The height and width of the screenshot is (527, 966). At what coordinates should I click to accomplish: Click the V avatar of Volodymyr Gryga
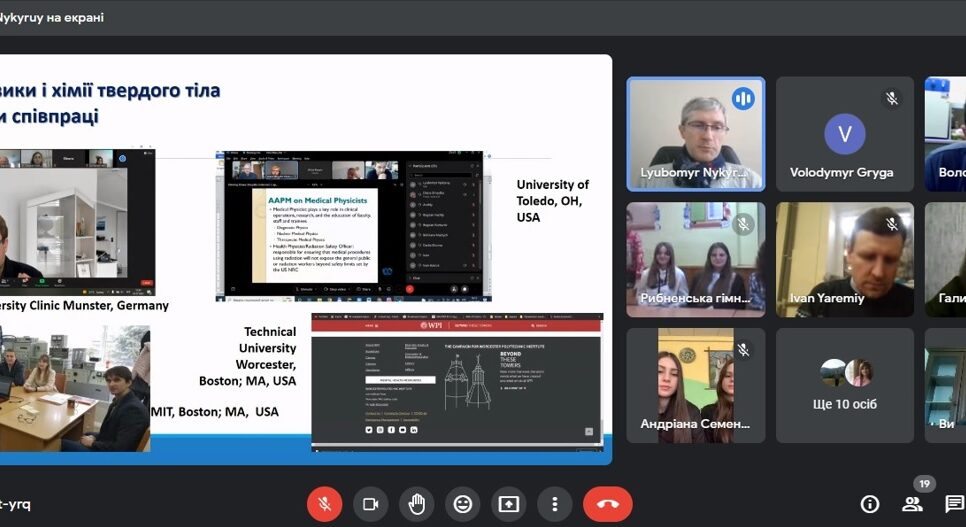[x=845, y=133]
